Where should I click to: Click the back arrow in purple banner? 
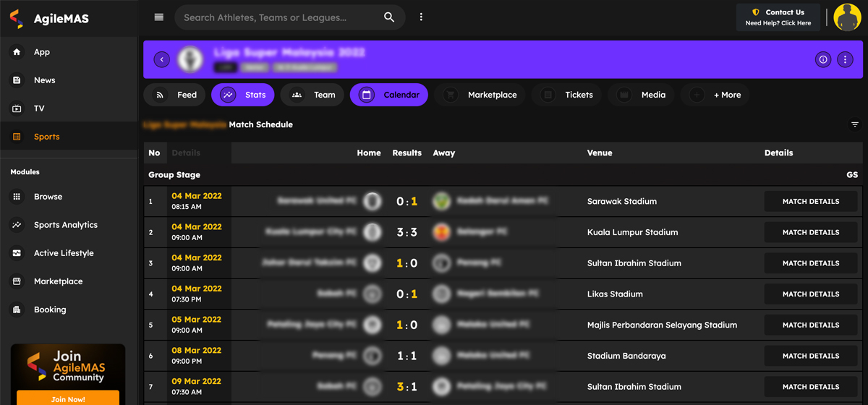tap(161, 59)
